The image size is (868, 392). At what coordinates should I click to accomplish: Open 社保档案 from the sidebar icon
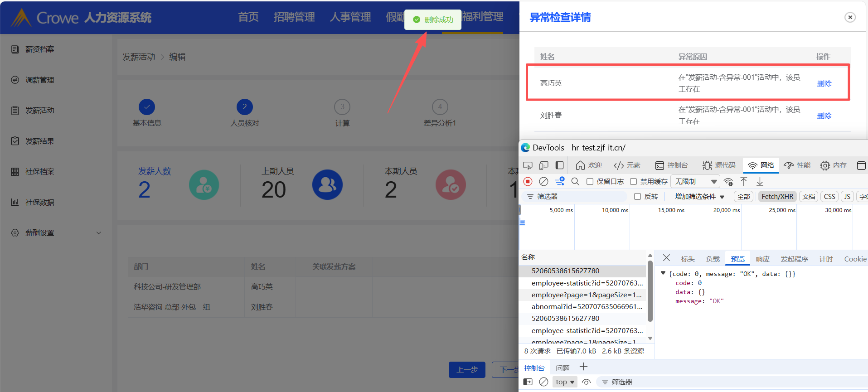[15, 171]
